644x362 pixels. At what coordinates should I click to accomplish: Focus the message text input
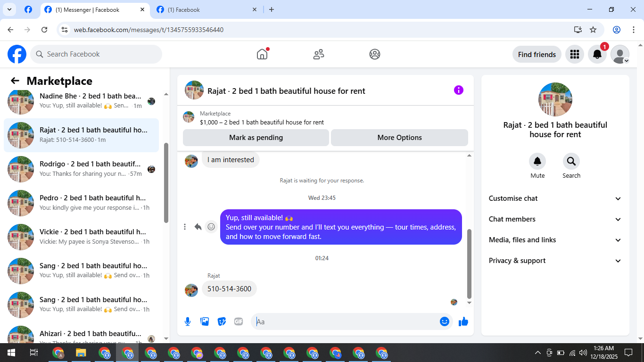tap(347, 321)
